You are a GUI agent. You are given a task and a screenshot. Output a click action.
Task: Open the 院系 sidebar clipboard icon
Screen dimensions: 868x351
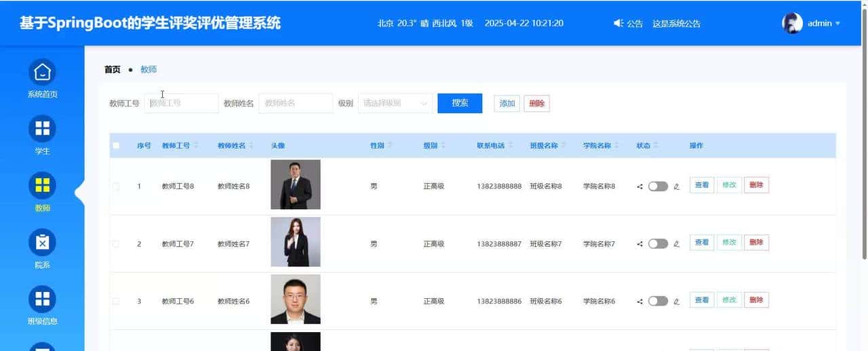42,243
